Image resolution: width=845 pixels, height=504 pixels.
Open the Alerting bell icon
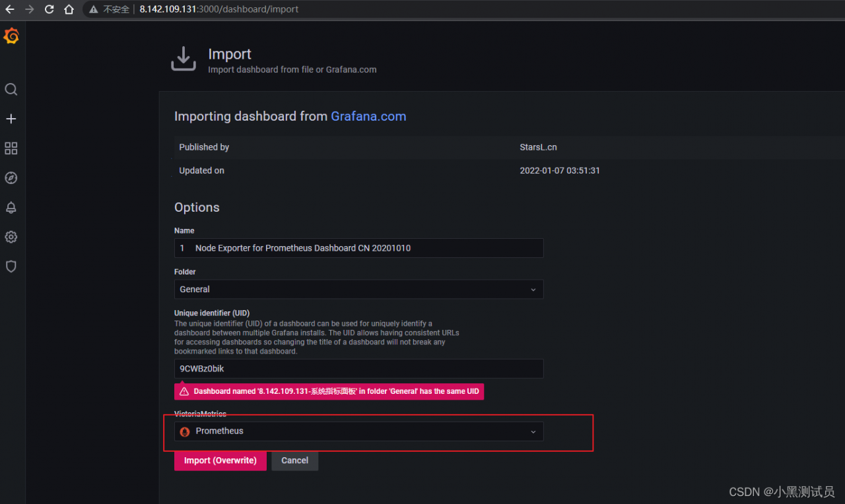(x=11, y=207)
